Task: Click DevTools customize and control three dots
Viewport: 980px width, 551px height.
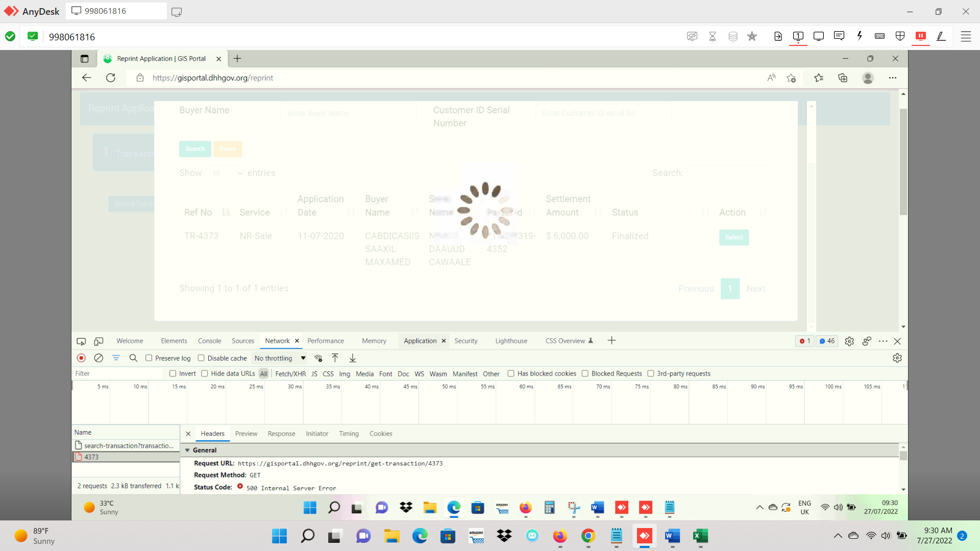Action: point(883,341)
